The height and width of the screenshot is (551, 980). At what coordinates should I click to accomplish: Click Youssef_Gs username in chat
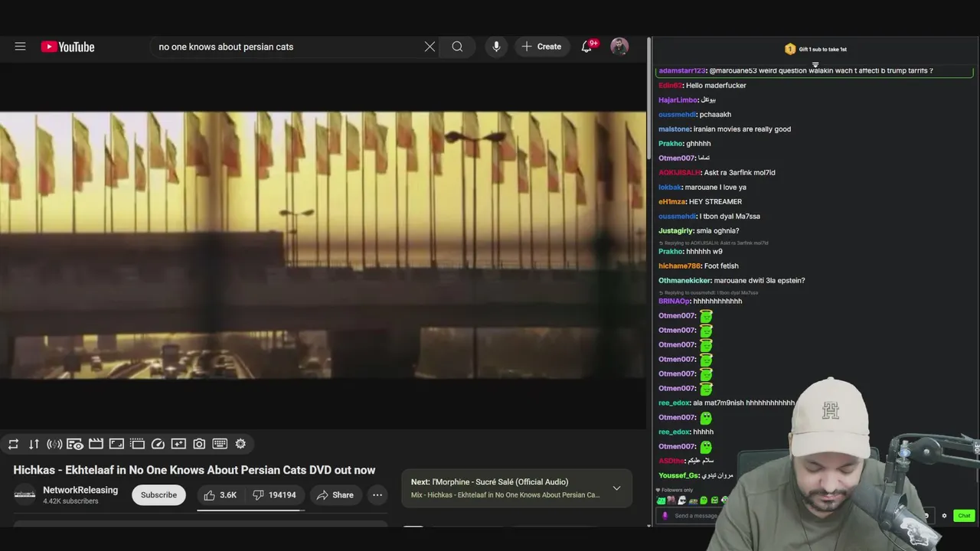(x=678, y=476)
